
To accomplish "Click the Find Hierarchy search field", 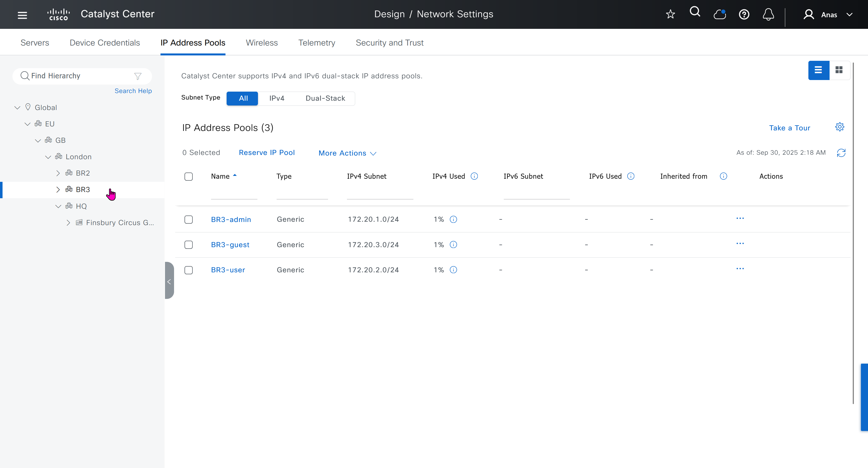I will pyautogui.click(x=79, y=76).
